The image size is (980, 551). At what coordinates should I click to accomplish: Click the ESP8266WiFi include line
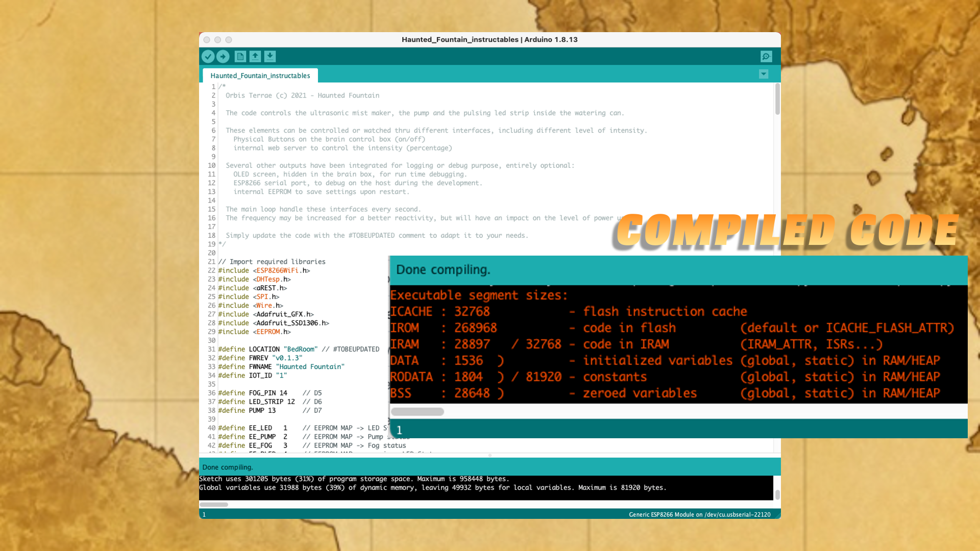pos(264,270)
